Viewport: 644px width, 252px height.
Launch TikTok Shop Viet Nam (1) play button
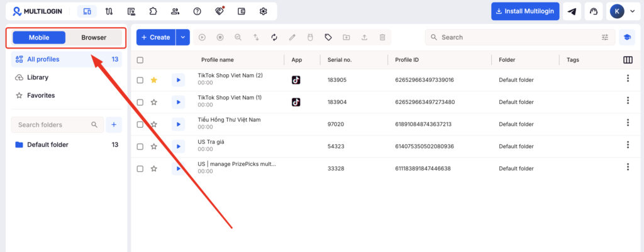tap(178, 102)
